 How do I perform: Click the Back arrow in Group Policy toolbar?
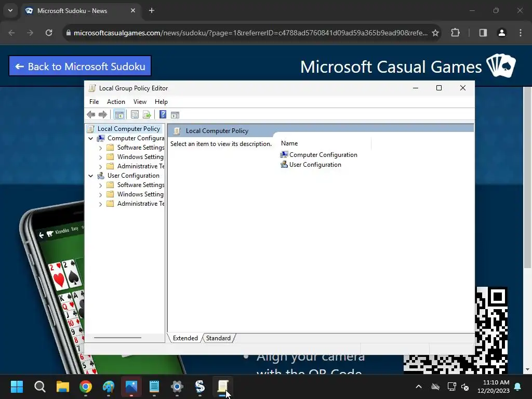[91, 115]
